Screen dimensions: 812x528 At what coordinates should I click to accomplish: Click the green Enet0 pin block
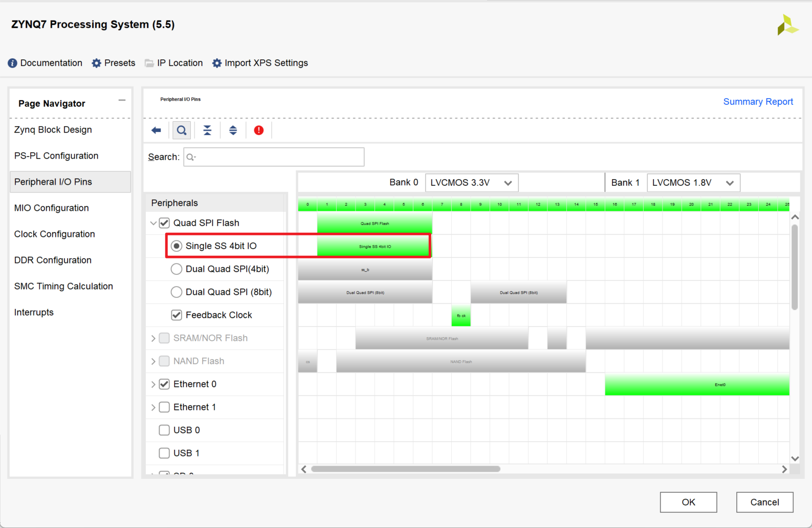tap(697, 384)
